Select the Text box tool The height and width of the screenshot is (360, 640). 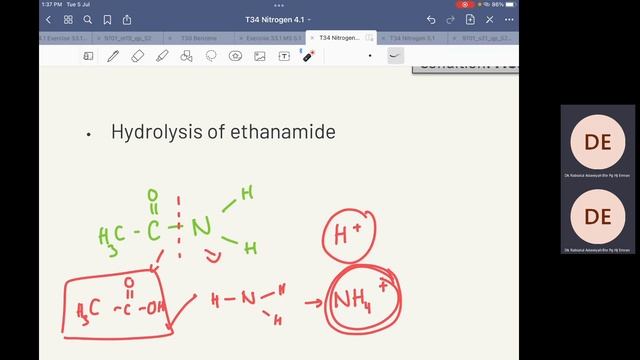(x=284, y=56)
